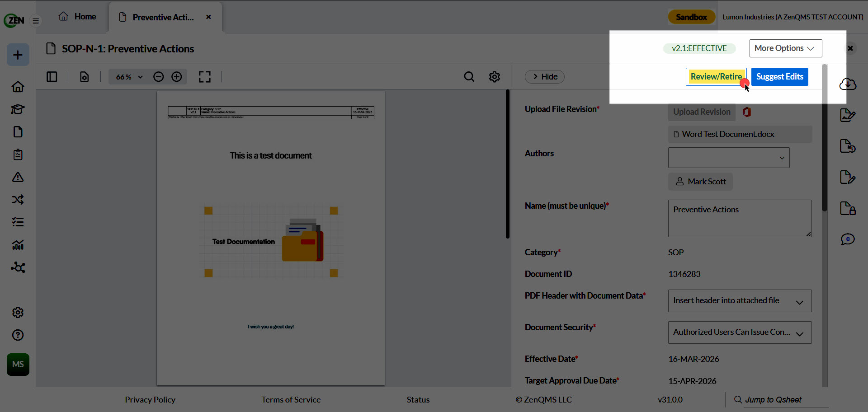
Task: Click the Suggest Edits button
Action: coord(780,77)
